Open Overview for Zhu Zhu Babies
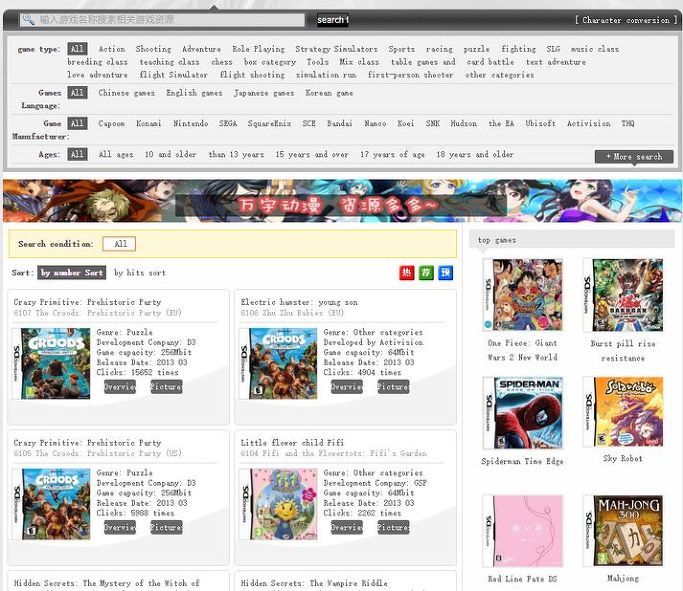Screen dimensions: 683x591 (347, 387)
